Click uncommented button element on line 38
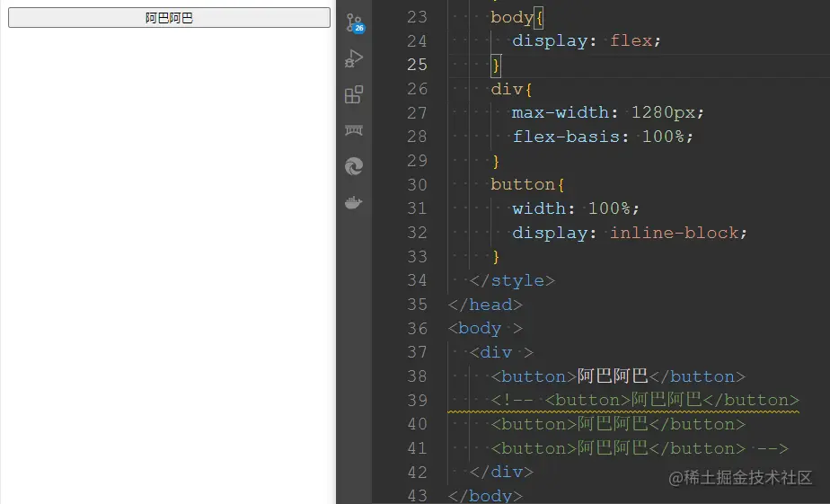Image resolution: width=830 pixels, height=504 pixels. 618,376
